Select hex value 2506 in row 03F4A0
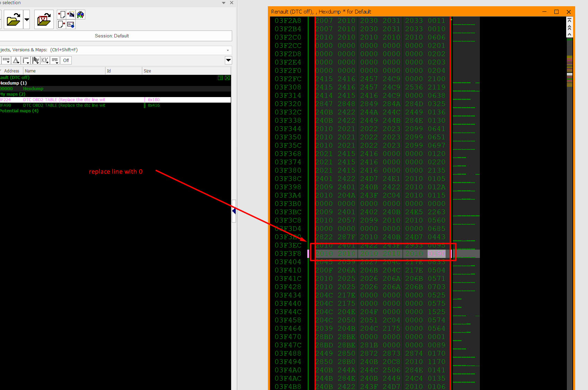This screenshot has height=390, width=588. pyautogui.click(x=392, y=370)
